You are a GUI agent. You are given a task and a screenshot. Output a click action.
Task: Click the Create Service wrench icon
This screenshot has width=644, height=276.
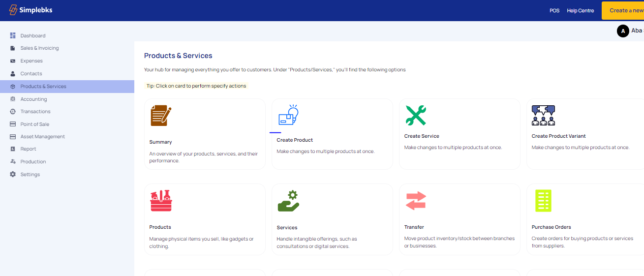[x=416, y=115]
